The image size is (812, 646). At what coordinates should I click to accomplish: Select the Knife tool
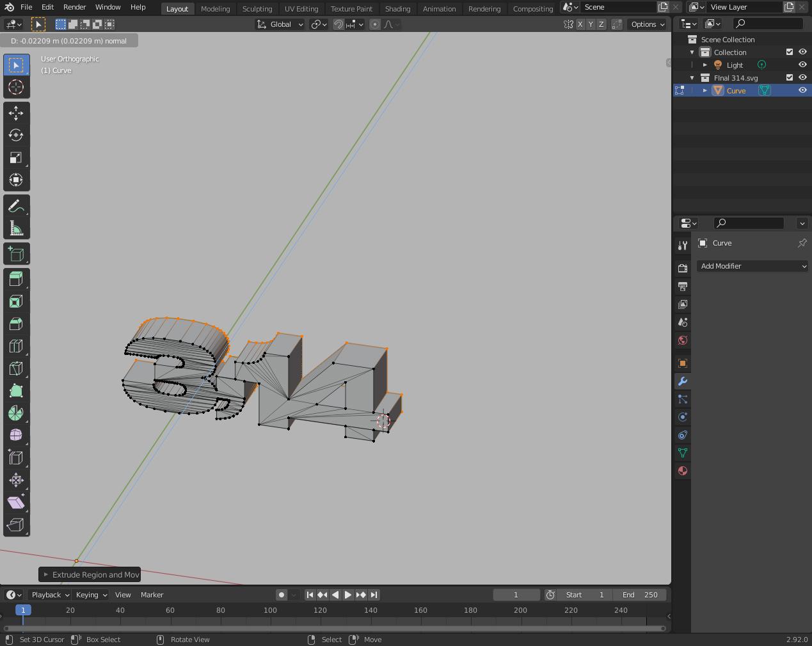point(16,368)
